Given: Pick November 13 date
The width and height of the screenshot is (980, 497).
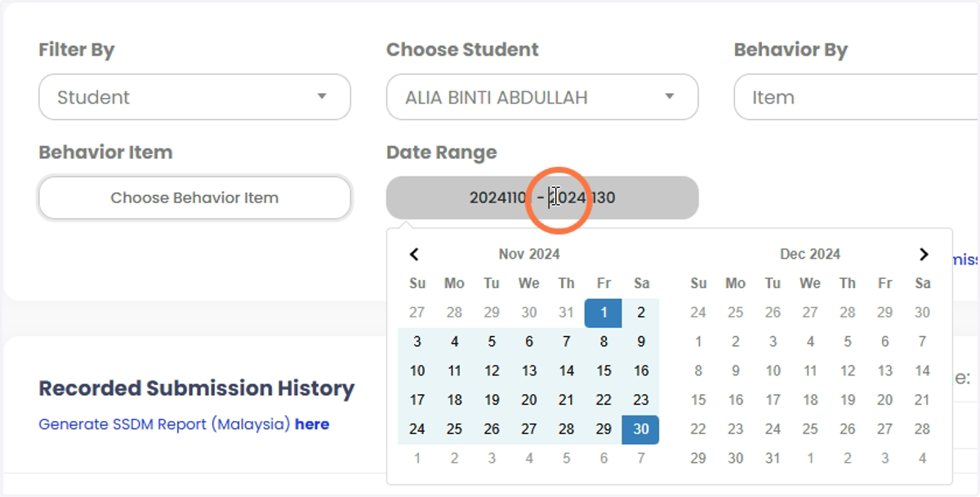Looking at the screenshot, I should click(529, 371).
